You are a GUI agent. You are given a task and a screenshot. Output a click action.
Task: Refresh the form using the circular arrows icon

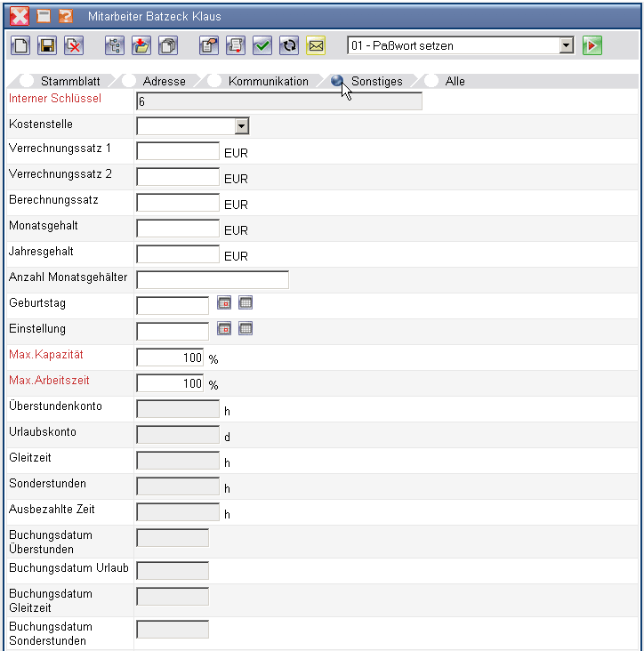pos(288,45)
